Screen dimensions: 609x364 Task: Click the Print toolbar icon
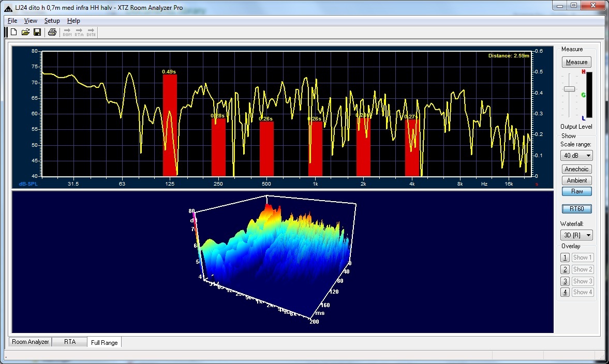(52, 32)
